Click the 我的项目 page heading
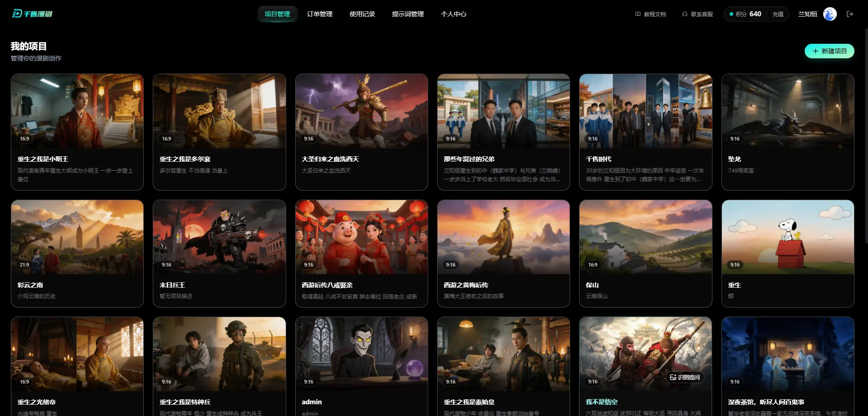868x416 pixels. click(29, 46)
